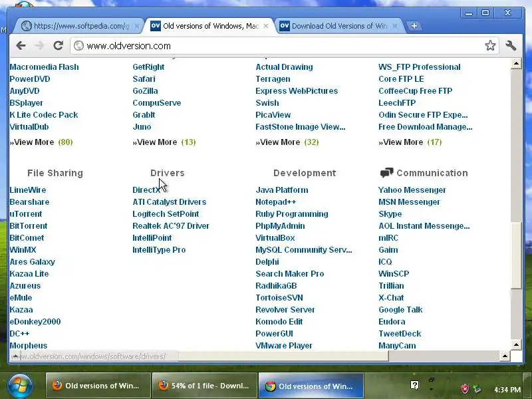
Task: Switch to 'Download Old Versions of Win' tab
Action: 339,26
